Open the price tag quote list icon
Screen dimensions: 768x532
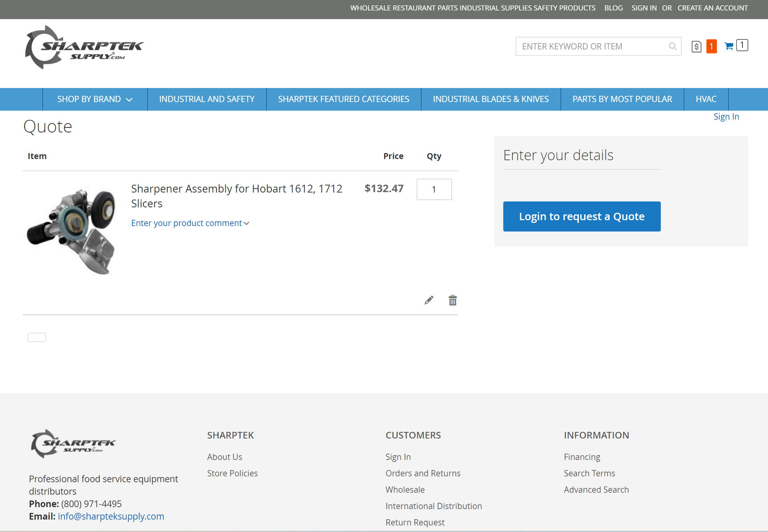pos(696,46)
